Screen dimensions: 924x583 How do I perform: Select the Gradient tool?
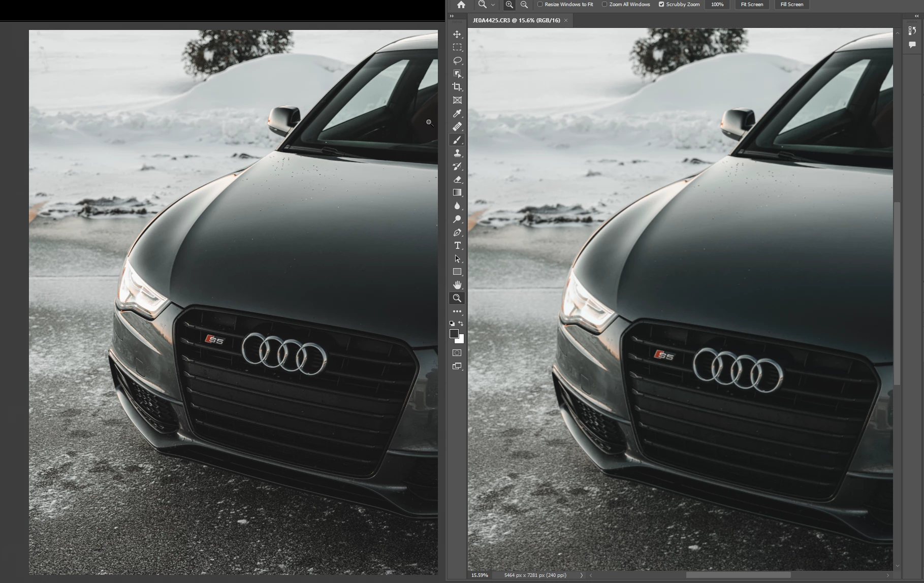click(457, 192)
